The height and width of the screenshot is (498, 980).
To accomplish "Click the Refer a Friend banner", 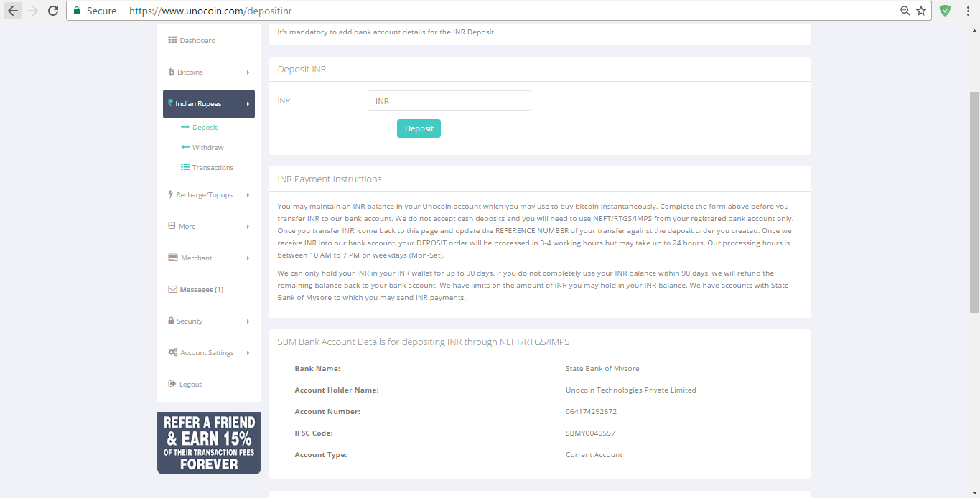I will pyautogui.click(x=209, y=443).
